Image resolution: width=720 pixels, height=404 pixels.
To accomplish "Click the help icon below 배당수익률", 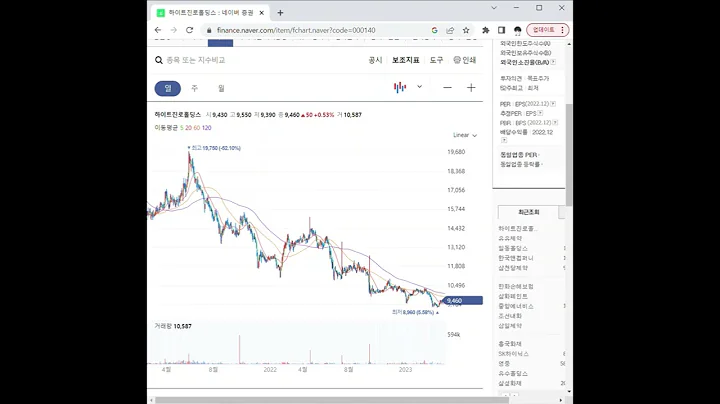I will coord(504,140).
